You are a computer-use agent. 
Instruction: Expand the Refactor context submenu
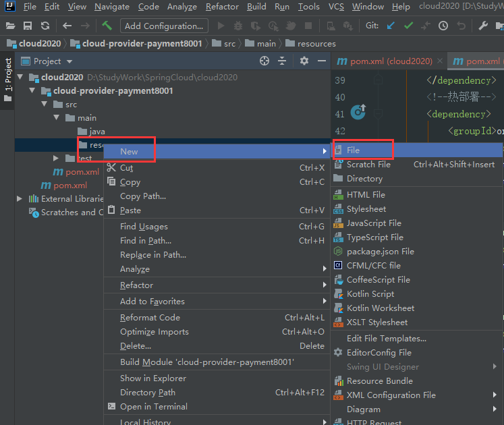pyautogui.click(x=217, y=285)
